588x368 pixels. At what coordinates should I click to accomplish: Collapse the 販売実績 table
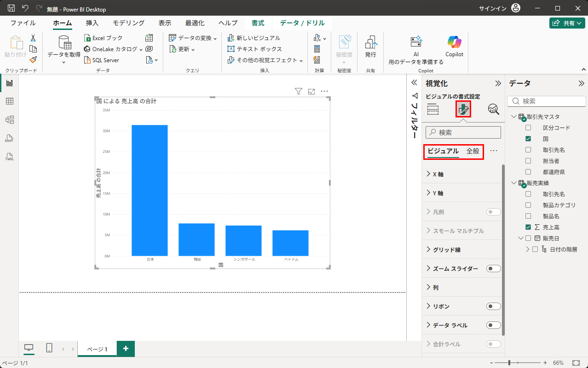coord(514,183)
